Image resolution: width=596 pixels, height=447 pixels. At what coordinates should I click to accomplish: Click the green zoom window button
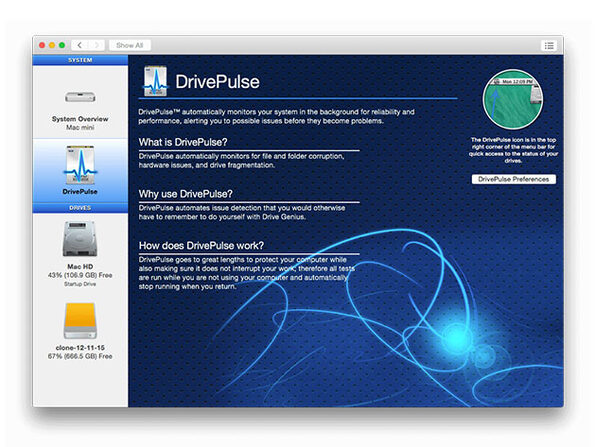62,45
